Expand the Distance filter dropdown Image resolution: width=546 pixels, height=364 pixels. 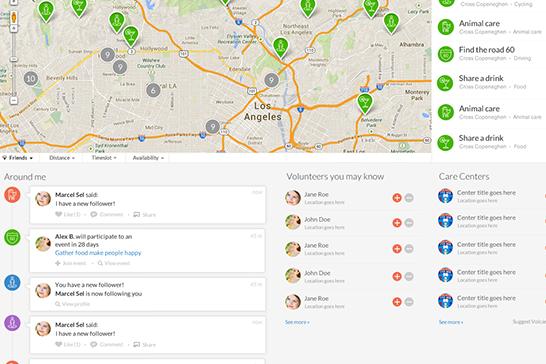(x=62, y=158)
